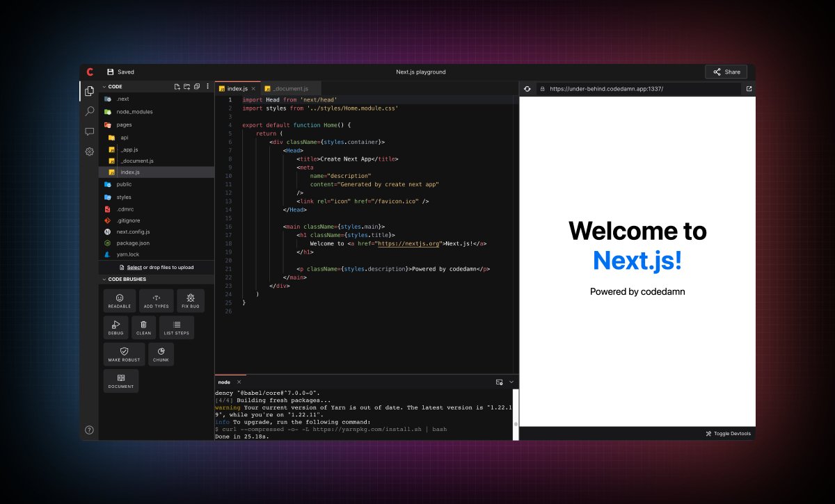Viewport: 835px width, 504px height.
Task: Open the CODE panel three-dot menu
Action: (207, 87)
